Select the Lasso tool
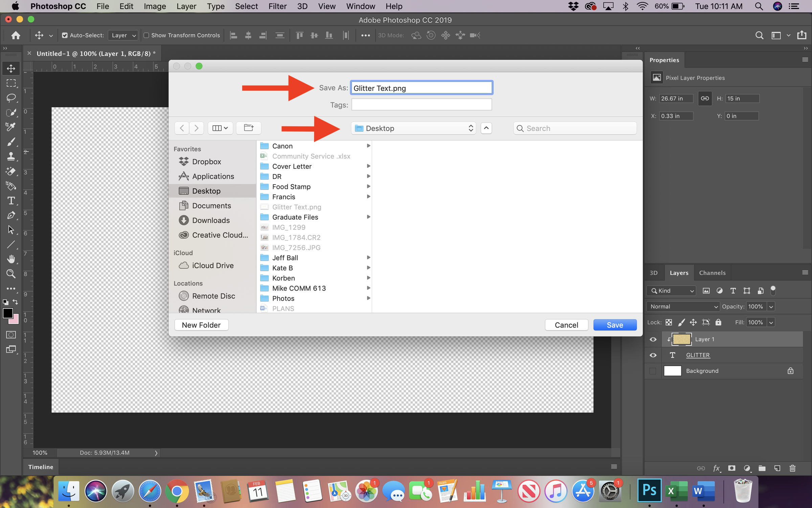The height and width of the screenshot is (508, 812). tap(11, 98)
